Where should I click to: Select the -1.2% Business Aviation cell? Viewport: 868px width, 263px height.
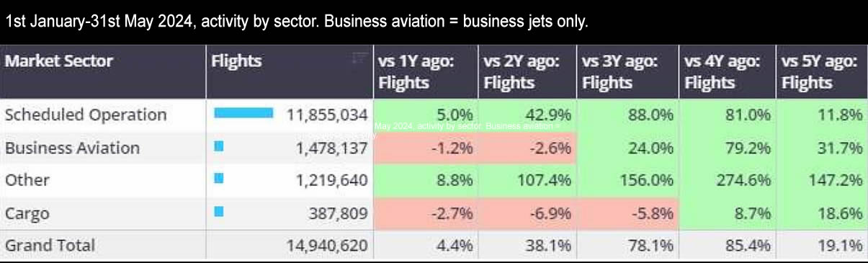point(426,148)
